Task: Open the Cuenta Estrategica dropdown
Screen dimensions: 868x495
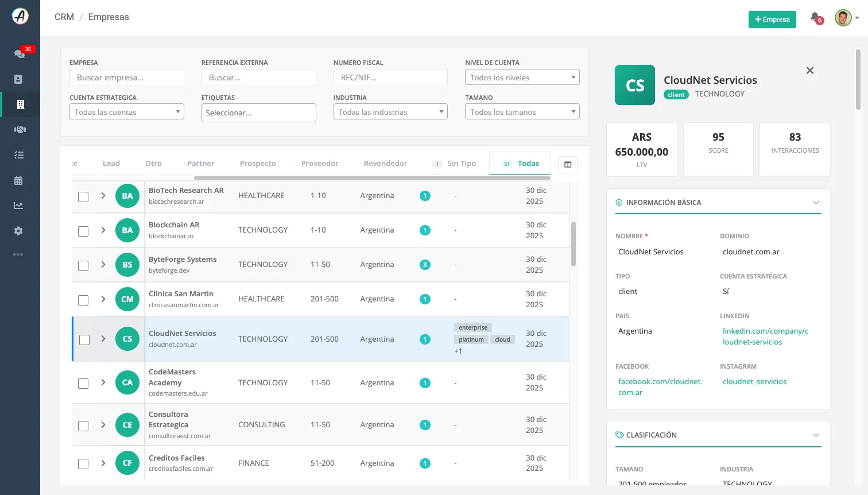Action: coord(127,112)
